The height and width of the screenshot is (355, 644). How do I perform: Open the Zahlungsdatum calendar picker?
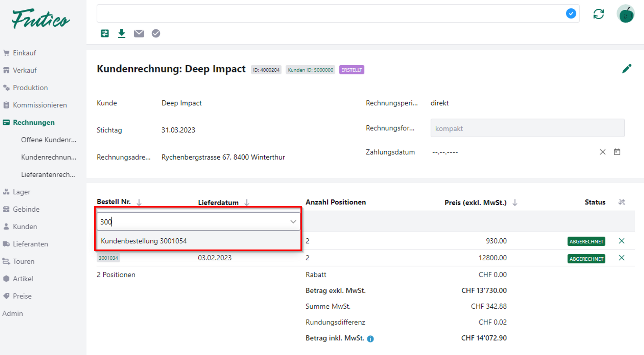click(617, 152)
